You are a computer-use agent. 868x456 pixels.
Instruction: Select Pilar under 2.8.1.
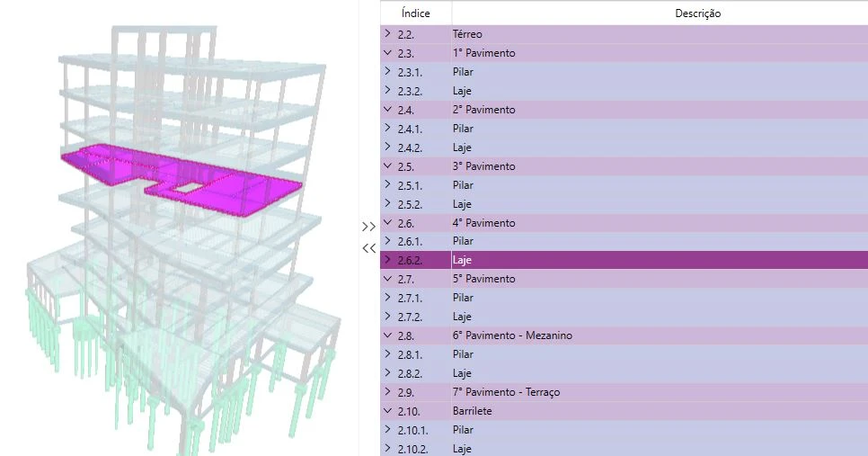click(463, 354)
